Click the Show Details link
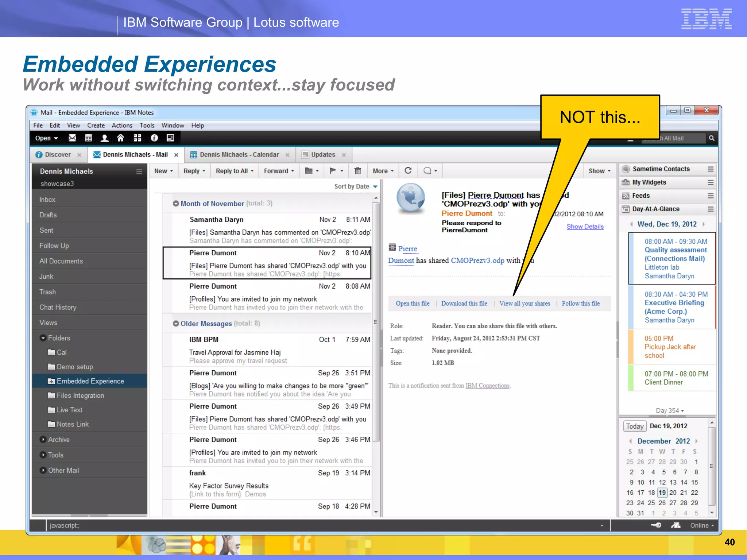Viewport: 747px width, 560px height. 585,227
